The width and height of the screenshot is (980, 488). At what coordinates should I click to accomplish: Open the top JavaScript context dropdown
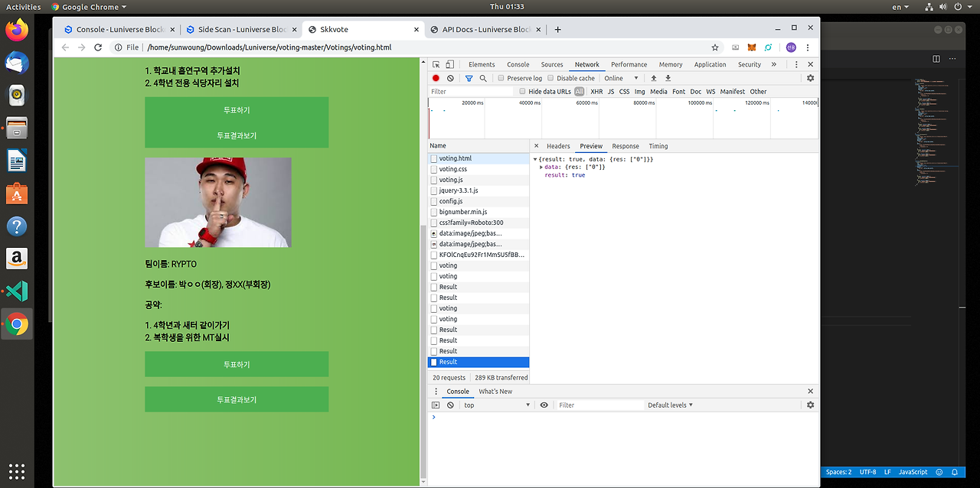tap(496, 405)
